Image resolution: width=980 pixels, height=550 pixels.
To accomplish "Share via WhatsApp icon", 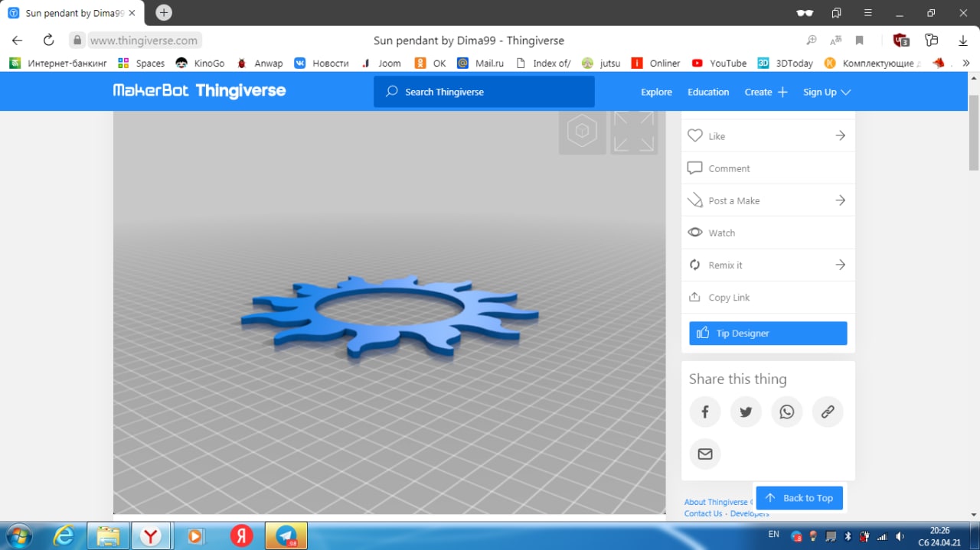I will point(787,412).
